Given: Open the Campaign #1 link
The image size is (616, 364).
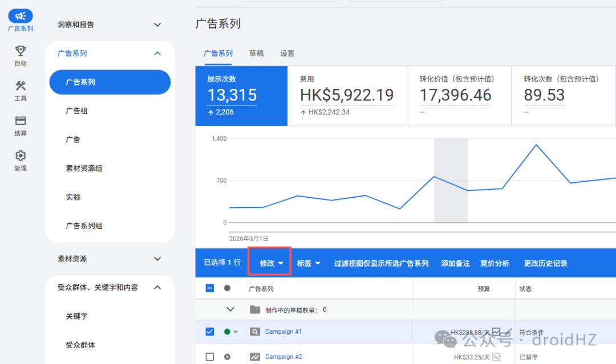Looking at the screenshot, I should (x=283, y=332).
